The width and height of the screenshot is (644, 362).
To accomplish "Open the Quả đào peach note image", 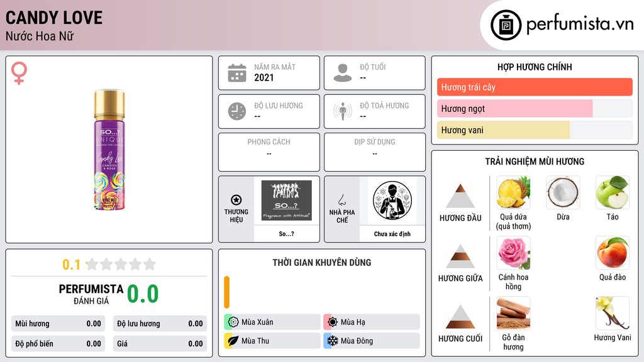I will point(613,253).
